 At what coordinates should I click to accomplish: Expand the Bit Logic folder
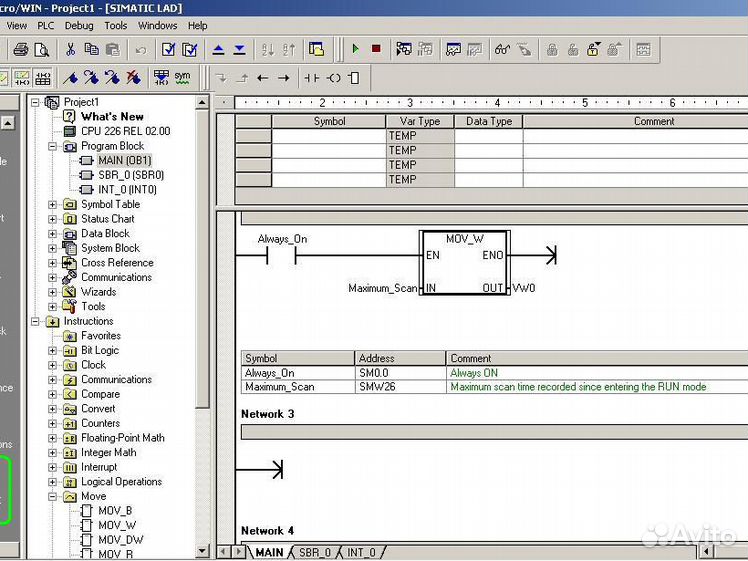coord(52,351)
